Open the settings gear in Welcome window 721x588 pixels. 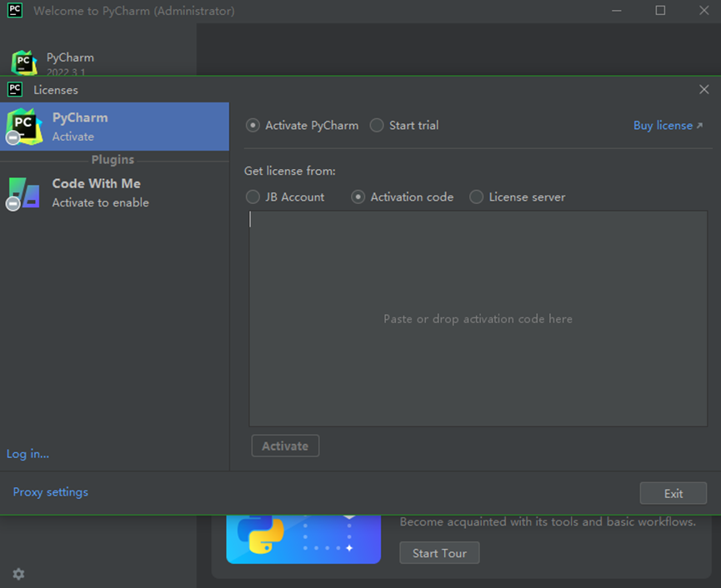tap(18, 574)
